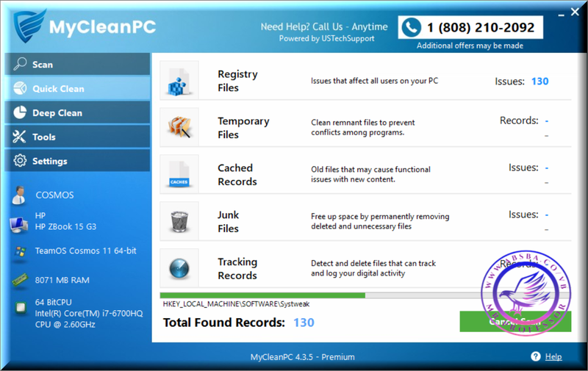Click the Junk Files label
The height and width of the screenshot is (371, 588).
(x=228, y=221)
